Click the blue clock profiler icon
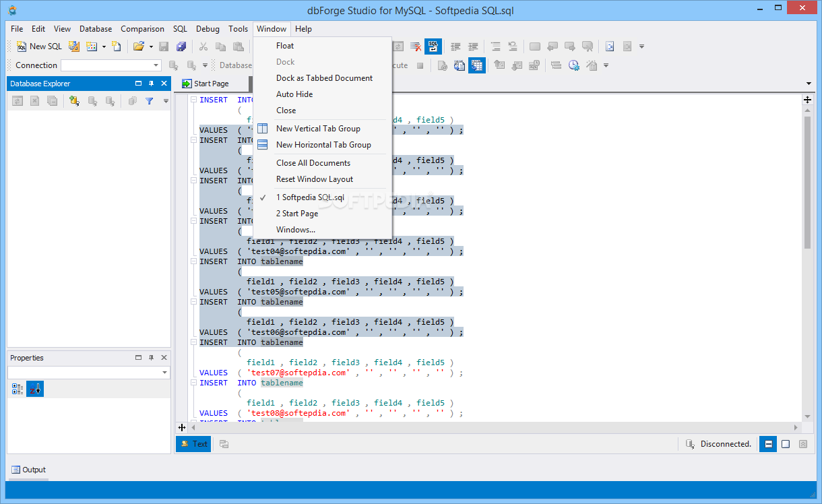Viewport: 822px width, 504px height. point(574,65)
